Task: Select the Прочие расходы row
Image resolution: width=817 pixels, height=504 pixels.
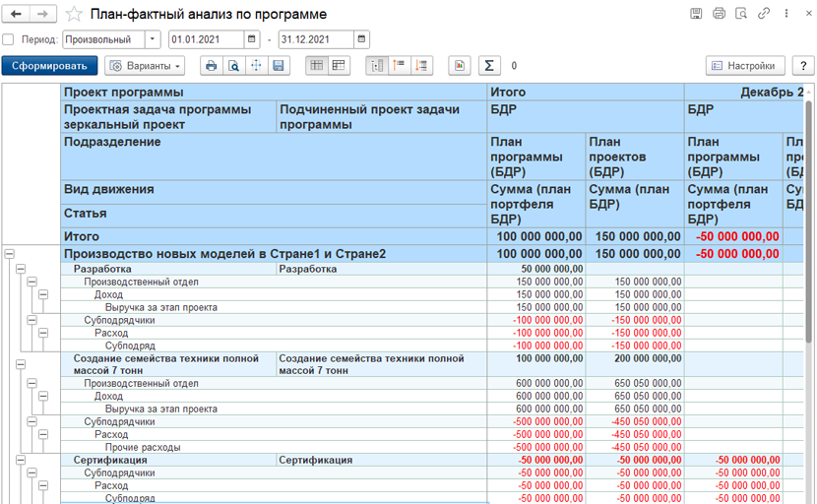Action: [x=274, y=447]
